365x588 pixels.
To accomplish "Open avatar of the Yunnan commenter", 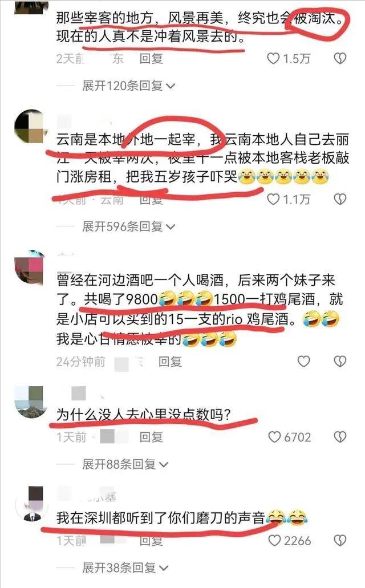I will click(x=31, y=127).
